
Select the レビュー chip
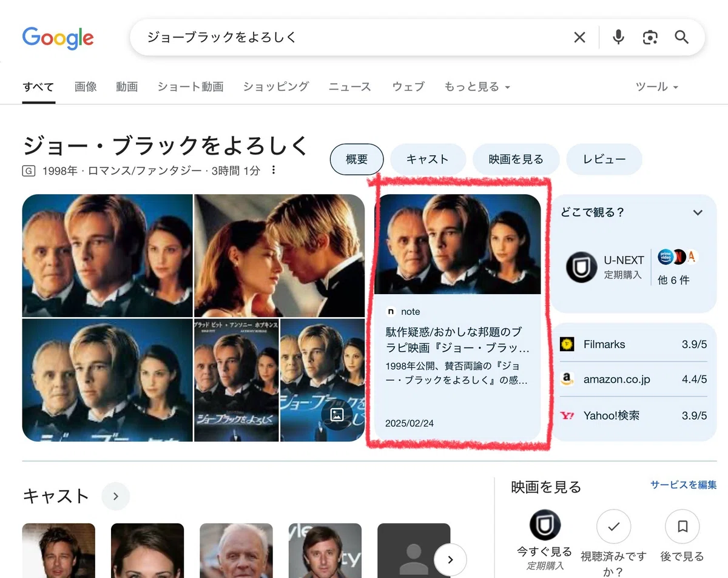[604, 160]
